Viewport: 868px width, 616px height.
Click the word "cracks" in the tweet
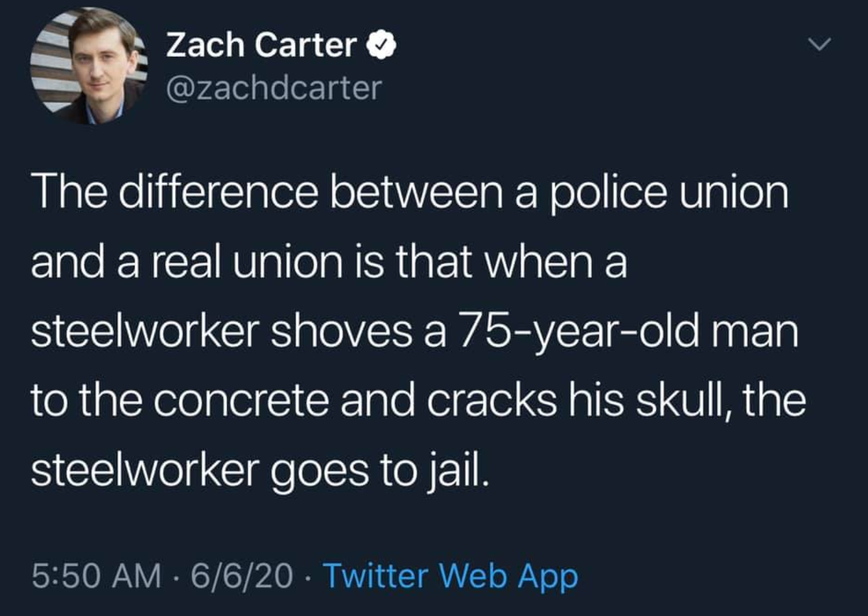[x=491, y=402]
